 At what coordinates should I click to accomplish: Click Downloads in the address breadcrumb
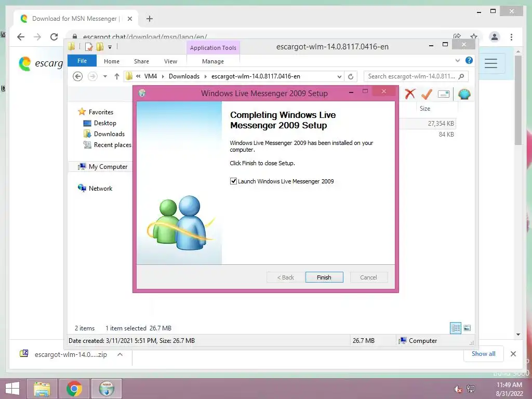coord(184,76)
